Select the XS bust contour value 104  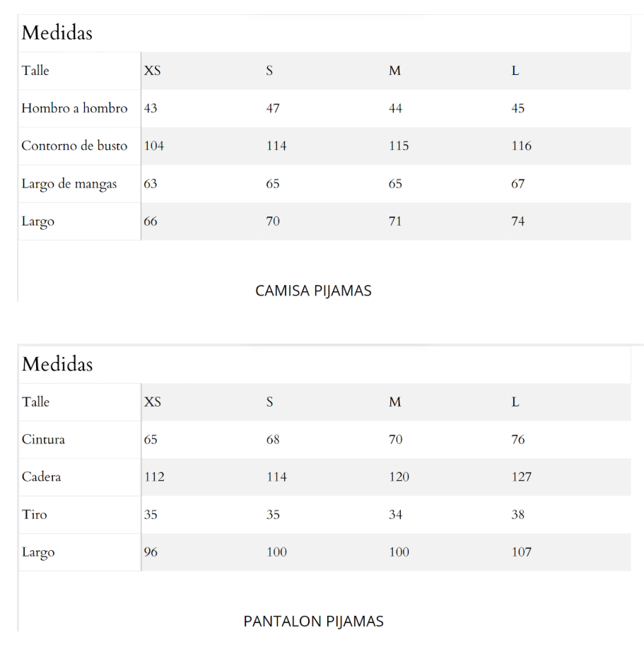tap(154, 146)
